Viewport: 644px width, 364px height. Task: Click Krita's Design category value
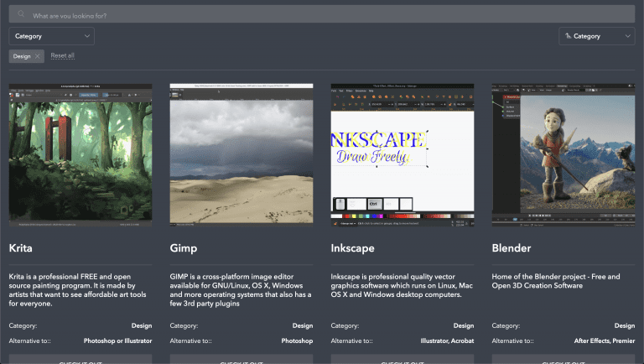142,325
